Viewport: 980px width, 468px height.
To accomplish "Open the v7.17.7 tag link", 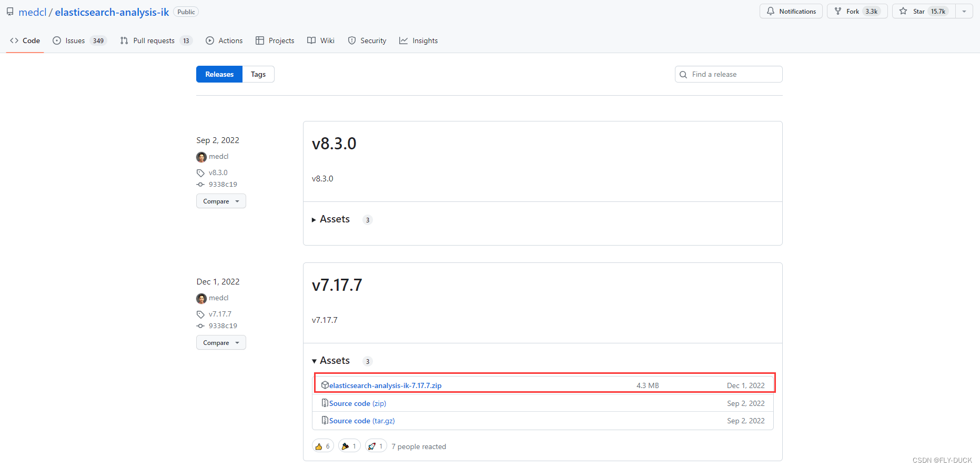I will click(220, 314).
